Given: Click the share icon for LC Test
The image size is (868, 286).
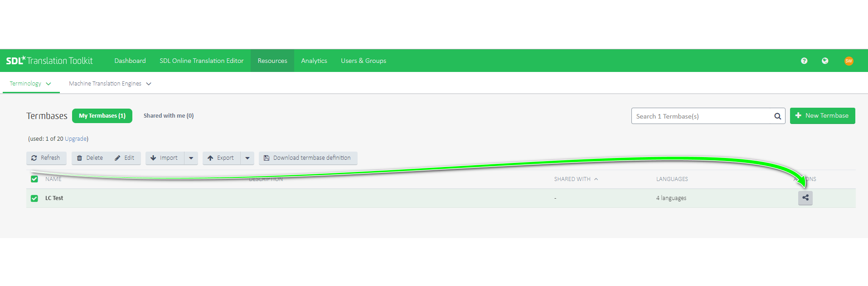Looking at the screenshot, I should pyautogui.click(x=805, y=198).
